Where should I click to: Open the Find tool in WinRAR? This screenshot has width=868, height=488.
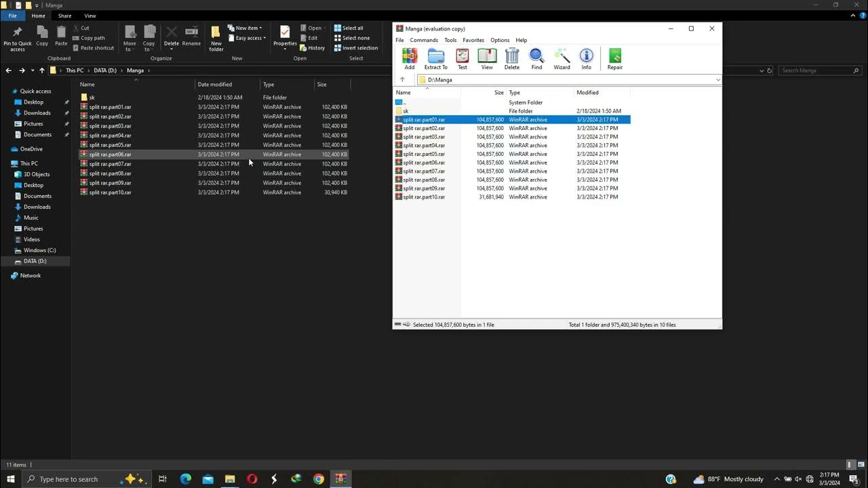(x=536, y=59)
